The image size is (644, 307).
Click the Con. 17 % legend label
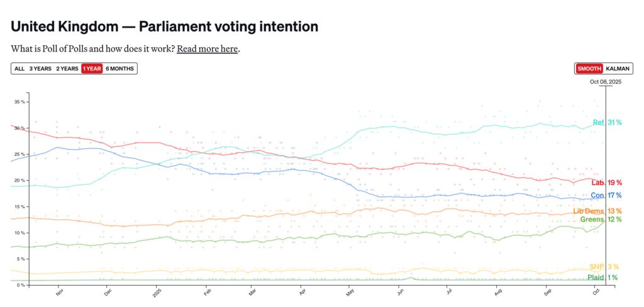[606, 196]
